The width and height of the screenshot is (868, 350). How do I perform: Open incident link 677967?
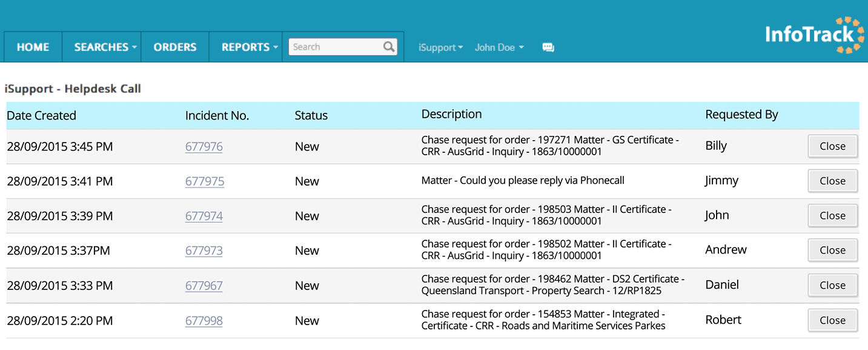(204, 286)
